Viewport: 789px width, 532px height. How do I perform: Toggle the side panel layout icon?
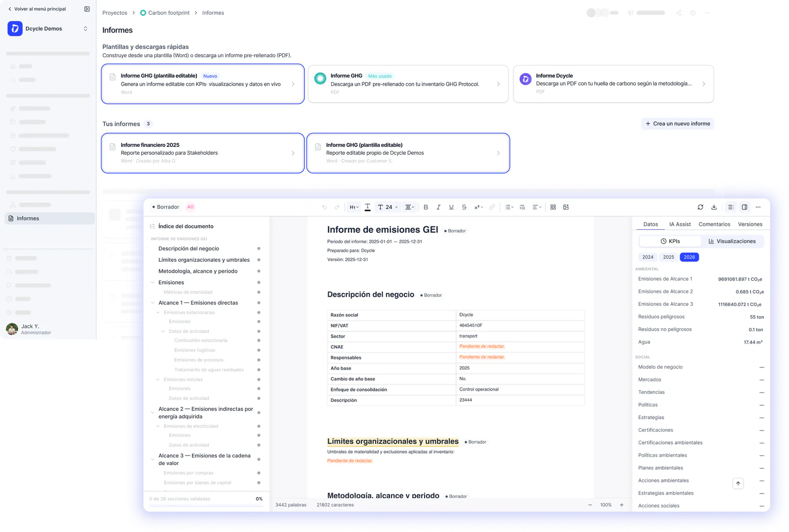(745, 207)
